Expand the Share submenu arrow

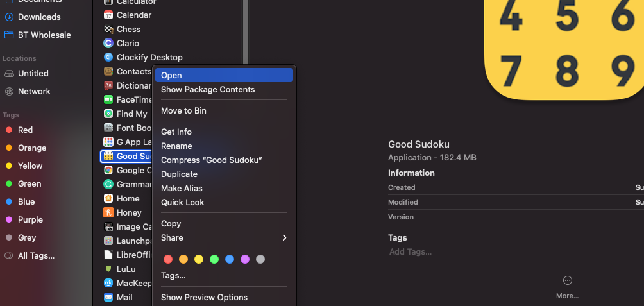point(284,238)
